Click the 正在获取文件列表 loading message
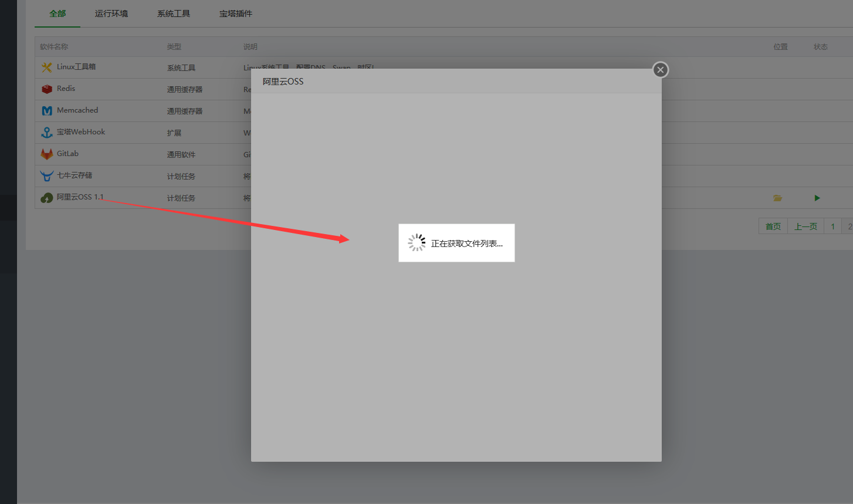This screenshot has width=853, height=504. [467, 243]
